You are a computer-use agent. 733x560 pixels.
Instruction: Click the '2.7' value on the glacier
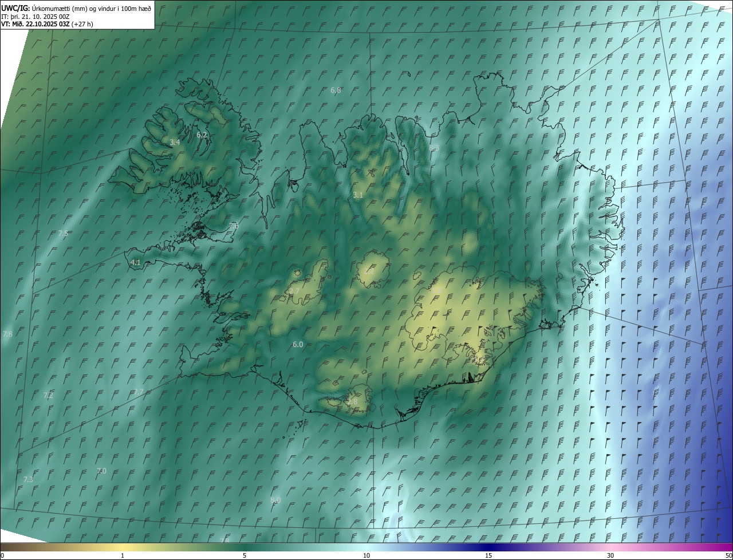[x=294, y=291]
